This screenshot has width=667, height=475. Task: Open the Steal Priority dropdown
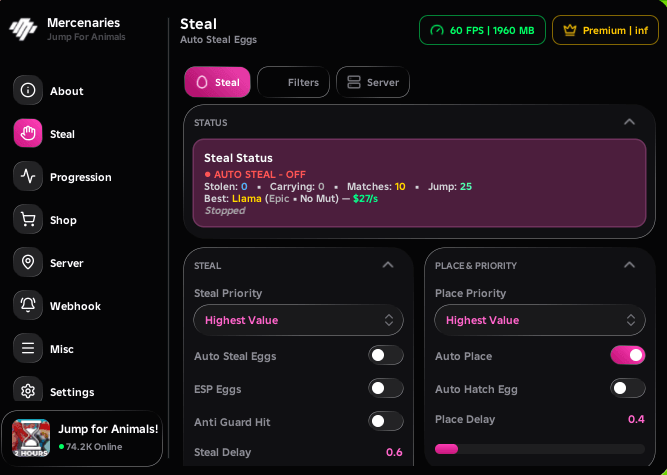coord(299,320)
